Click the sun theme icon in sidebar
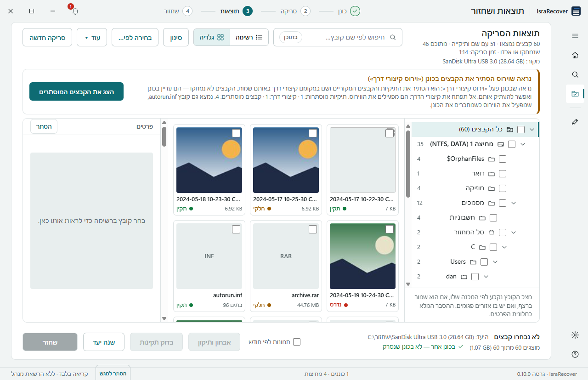The image size is (588, 380). click(575, 335)
